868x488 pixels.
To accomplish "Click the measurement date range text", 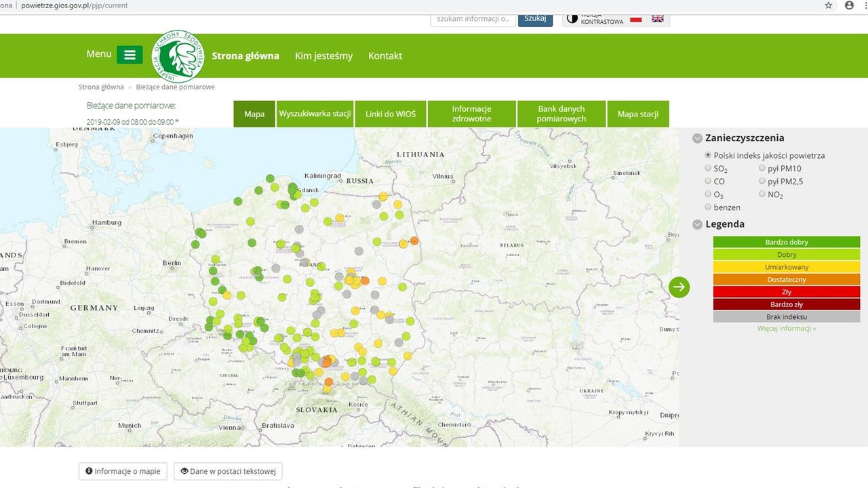I will point(133,122).
